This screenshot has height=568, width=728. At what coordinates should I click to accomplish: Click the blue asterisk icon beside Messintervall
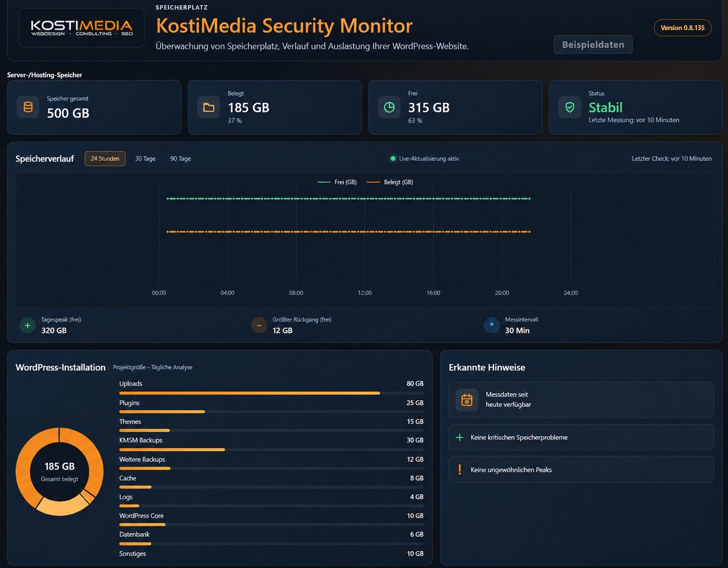492,325
